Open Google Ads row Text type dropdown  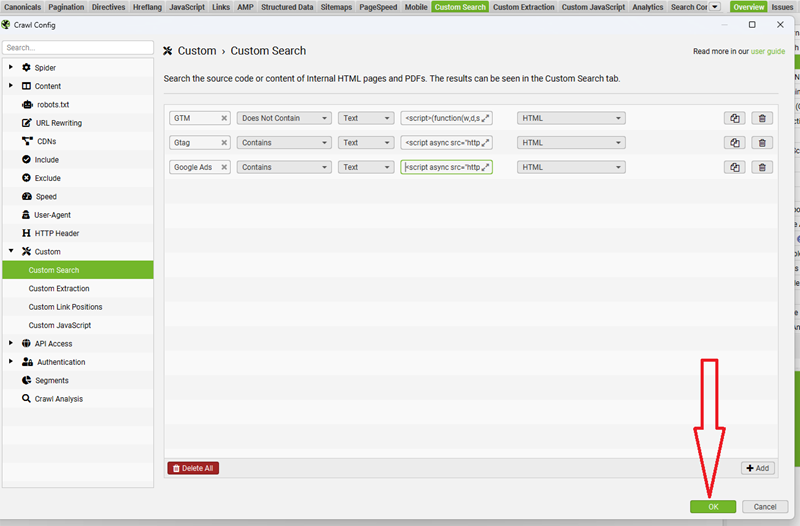pos(366,167)
